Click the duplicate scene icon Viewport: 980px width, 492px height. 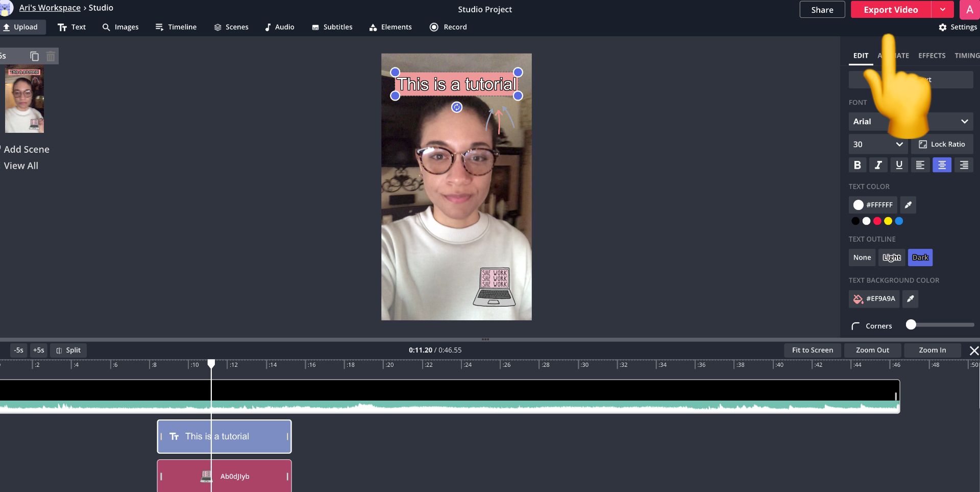point(35,56)
